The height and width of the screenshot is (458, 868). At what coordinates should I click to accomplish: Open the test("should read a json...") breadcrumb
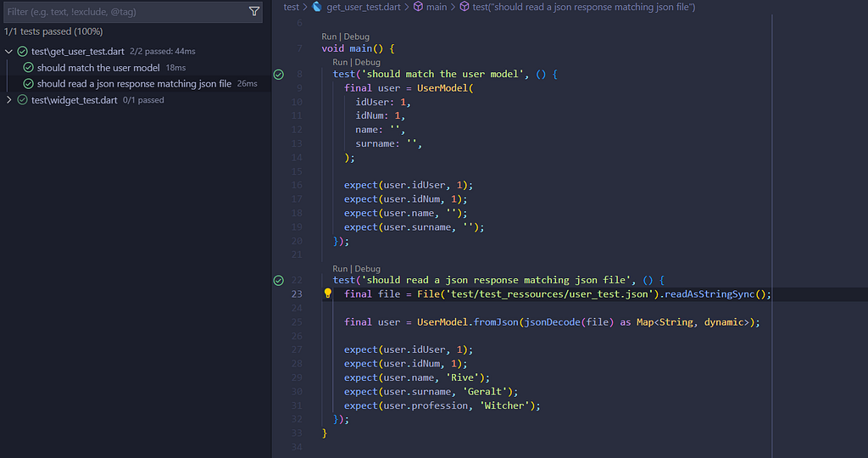pos(583,7)
